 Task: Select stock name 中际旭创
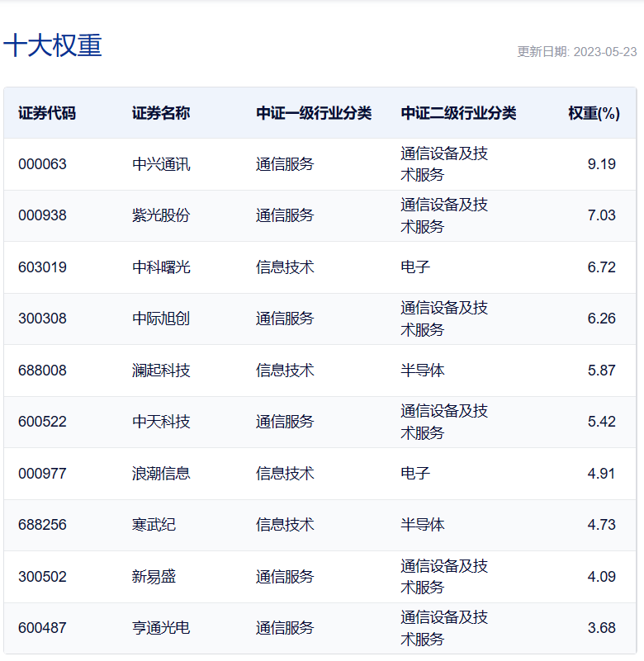click(161, 319)
